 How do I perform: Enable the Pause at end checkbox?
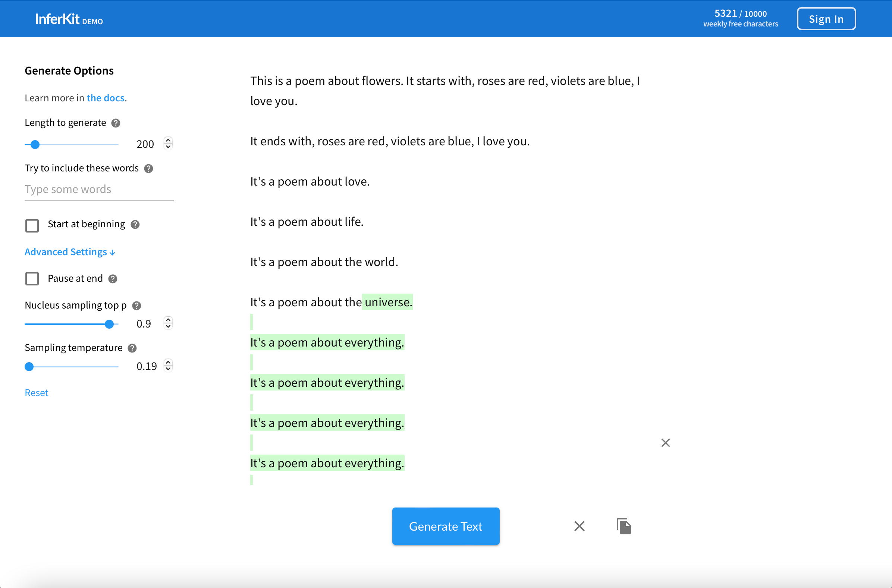[x=32, y=279]
